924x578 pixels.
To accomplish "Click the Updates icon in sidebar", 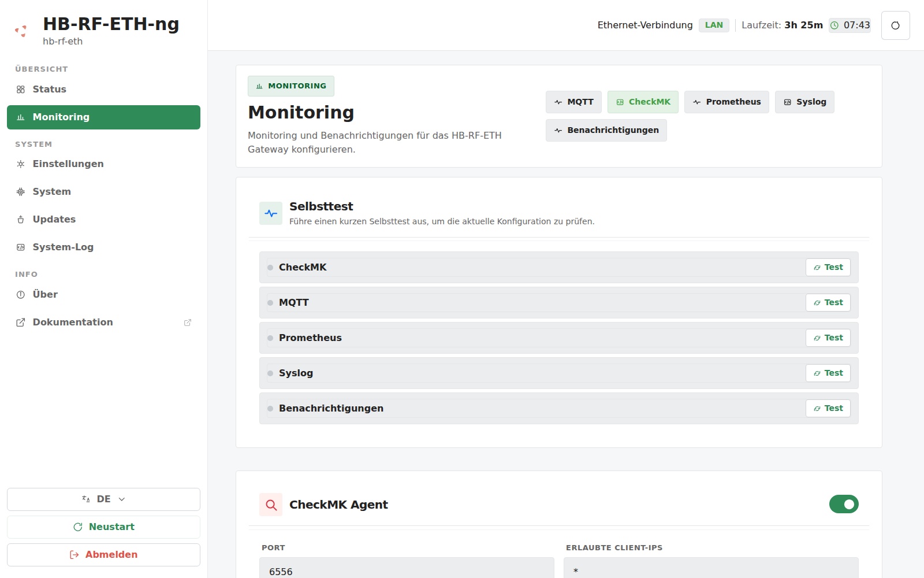I will click(x=21, y=220).
